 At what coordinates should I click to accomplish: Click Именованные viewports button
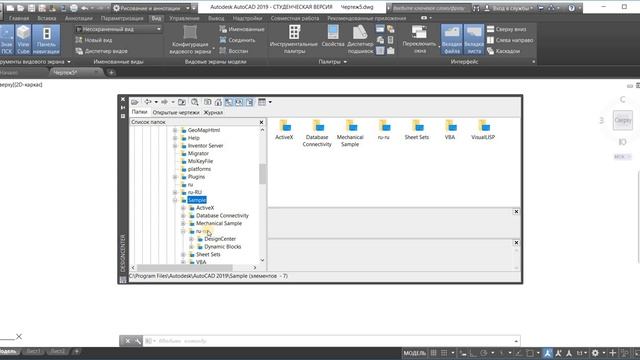[x=242, y=29]
